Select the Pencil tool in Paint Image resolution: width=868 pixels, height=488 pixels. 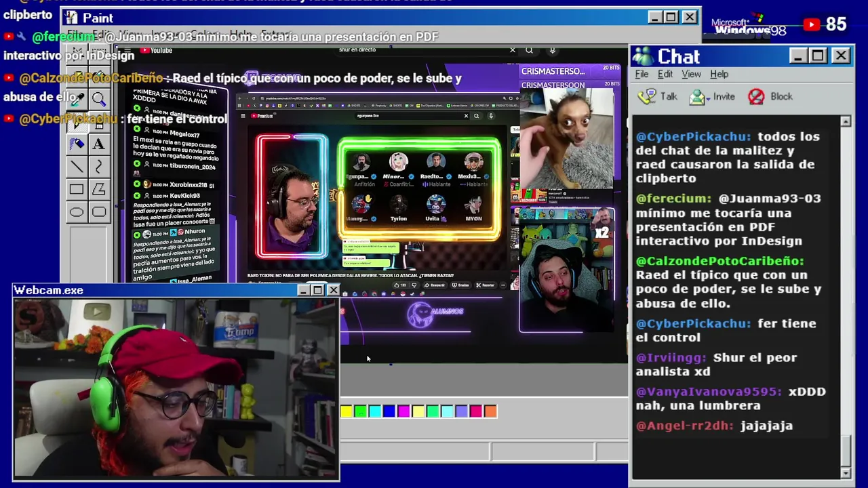point(77,122)
